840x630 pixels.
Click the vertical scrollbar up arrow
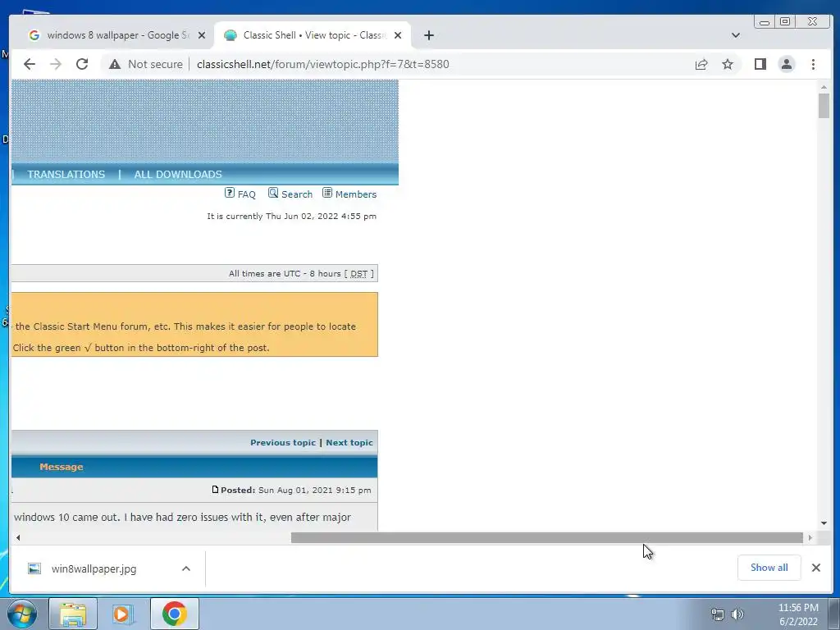[x=824, y=87]
